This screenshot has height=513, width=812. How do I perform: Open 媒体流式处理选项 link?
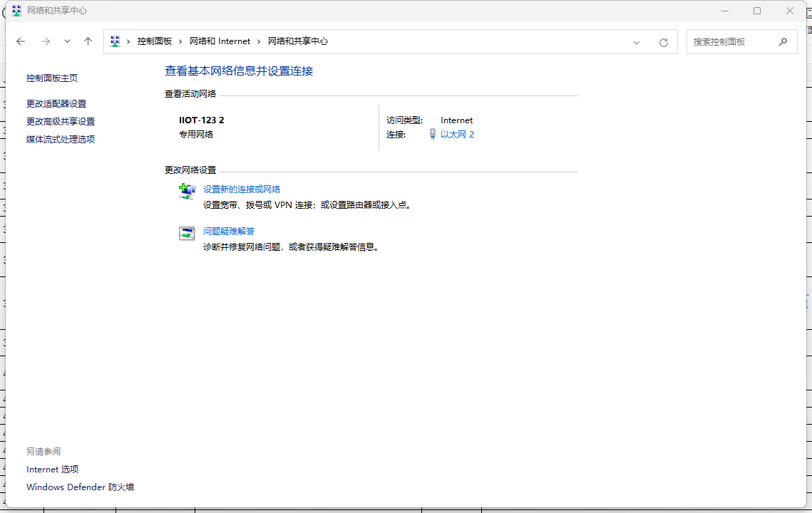(61, 140)
